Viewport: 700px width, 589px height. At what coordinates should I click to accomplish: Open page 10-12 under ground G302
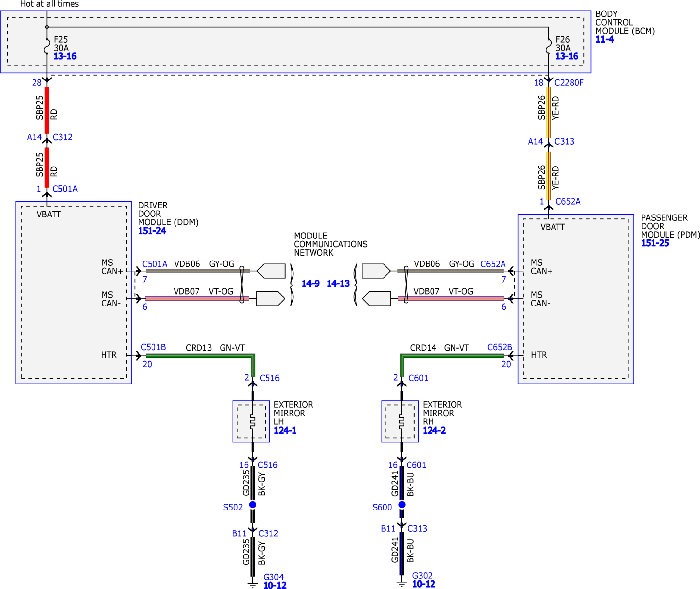[424, 584]
